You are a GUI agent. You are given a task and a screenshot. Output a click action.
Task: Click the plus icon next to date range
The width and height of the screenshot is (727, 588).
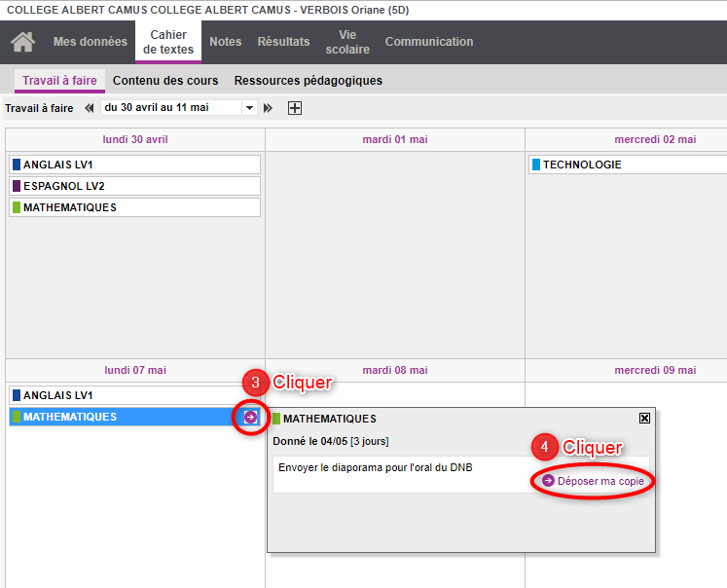pos(295,108)
